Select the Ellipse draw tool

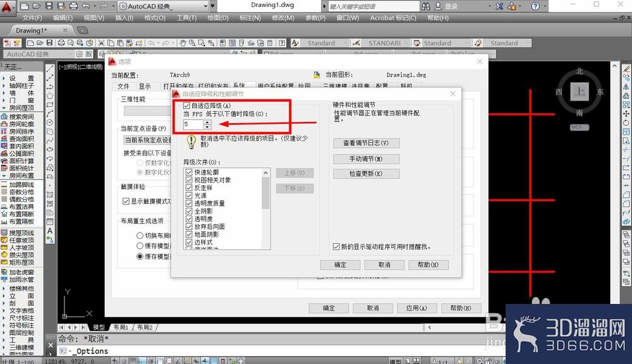point(50,149)
